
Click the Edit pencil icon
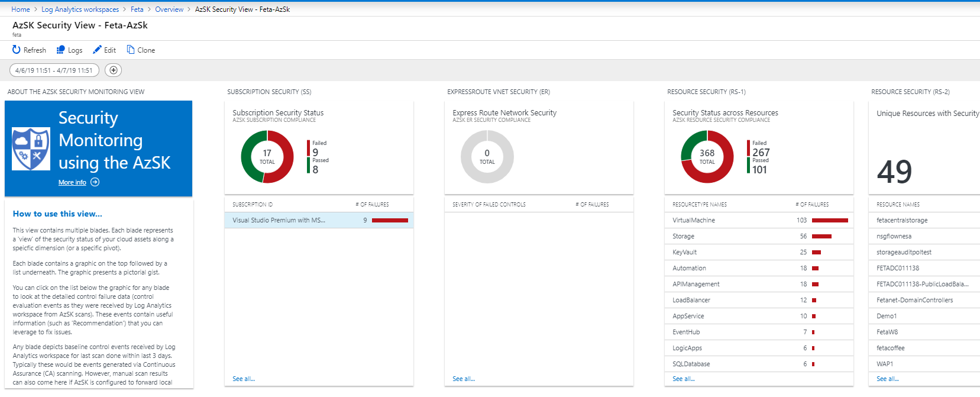pos(98,50)
